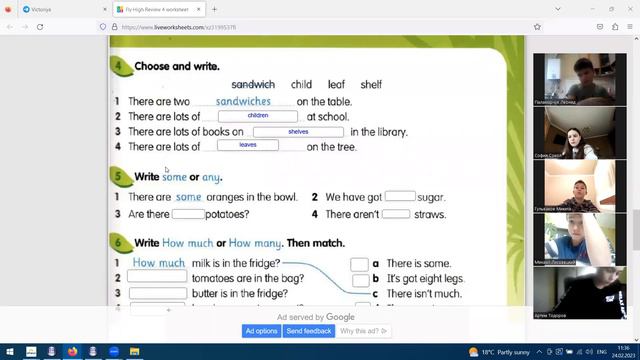640x360 pixels.
Task: Click the page vertical scrollbar thumb
Action: (636, 229)
